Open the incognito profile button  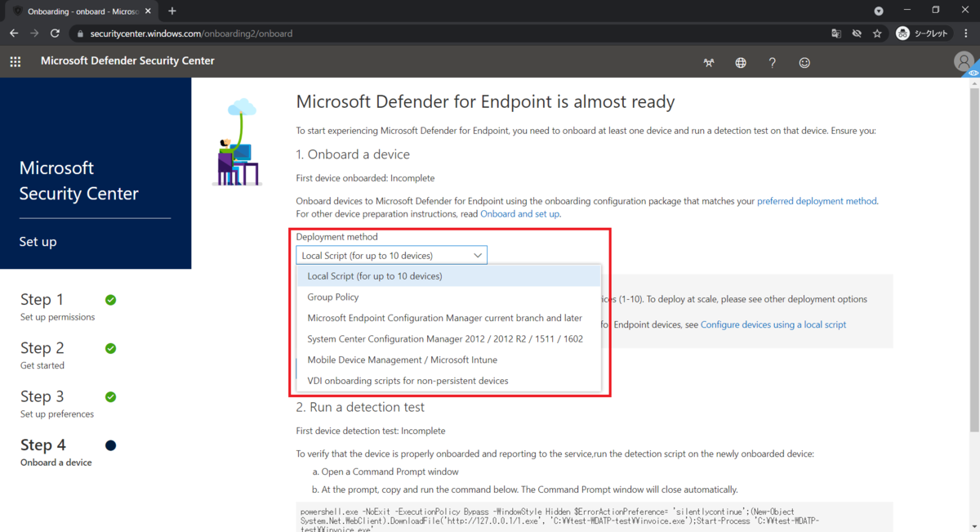click(x=922, y=34)
